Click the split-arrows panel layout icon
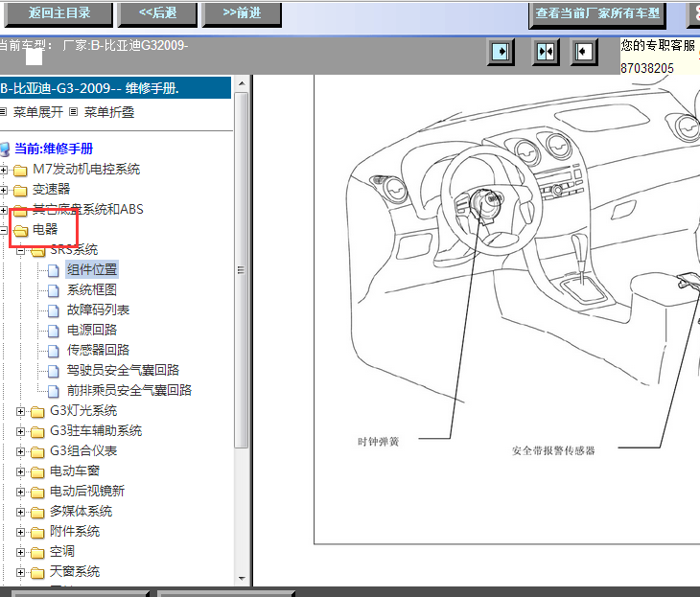The height and width of the screenshot is (597, 700). [546, 52]
